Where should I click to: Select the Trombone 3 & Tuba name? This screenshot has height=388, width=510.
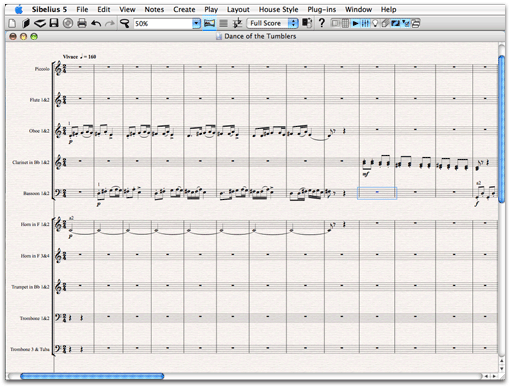(x=30, y=349)
